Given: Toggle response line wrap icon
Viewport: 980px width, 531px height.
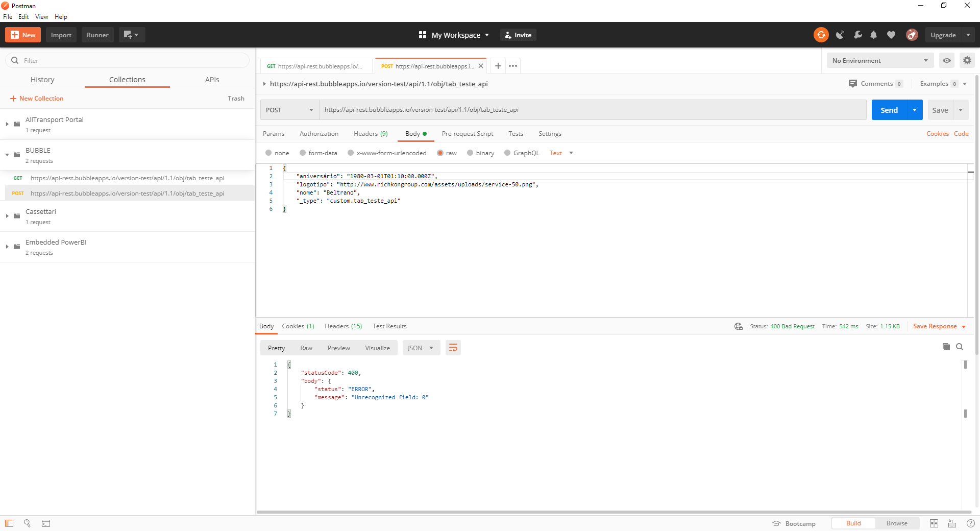Looking at the screenshot, I should 453,348.
